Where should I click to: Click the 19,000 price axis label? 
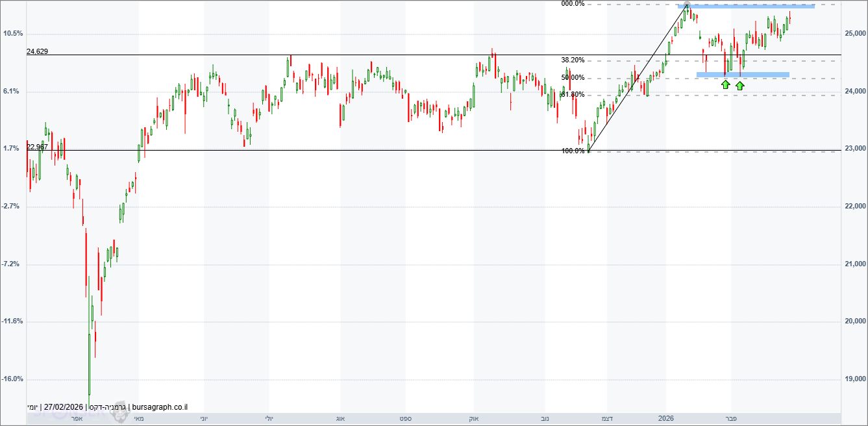[x=855, y=379]
